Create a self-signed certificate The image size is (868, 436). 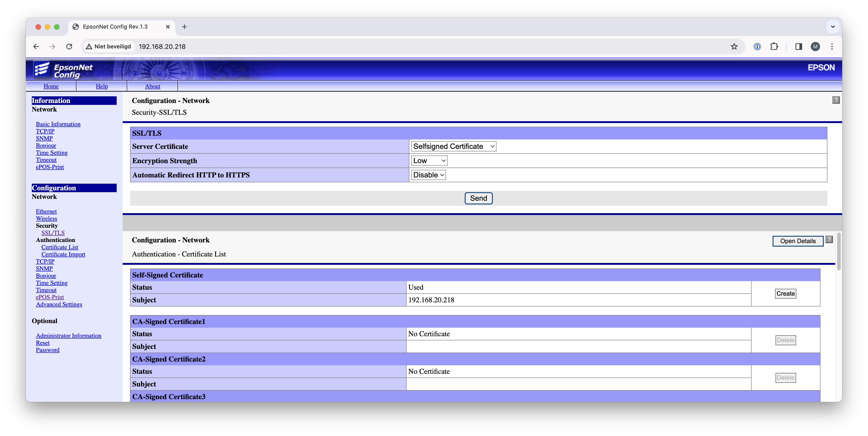[785, 294]
